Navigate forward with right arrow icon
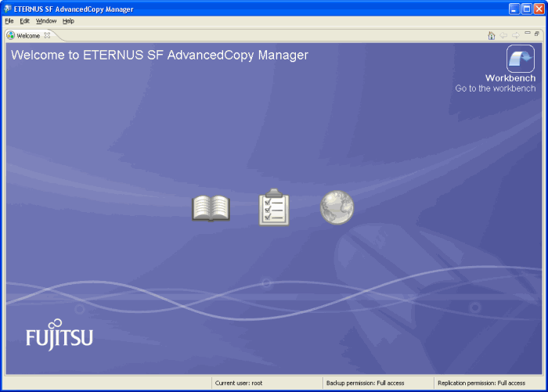The width and height of the screenshot is (548, 392). (515, 35)
